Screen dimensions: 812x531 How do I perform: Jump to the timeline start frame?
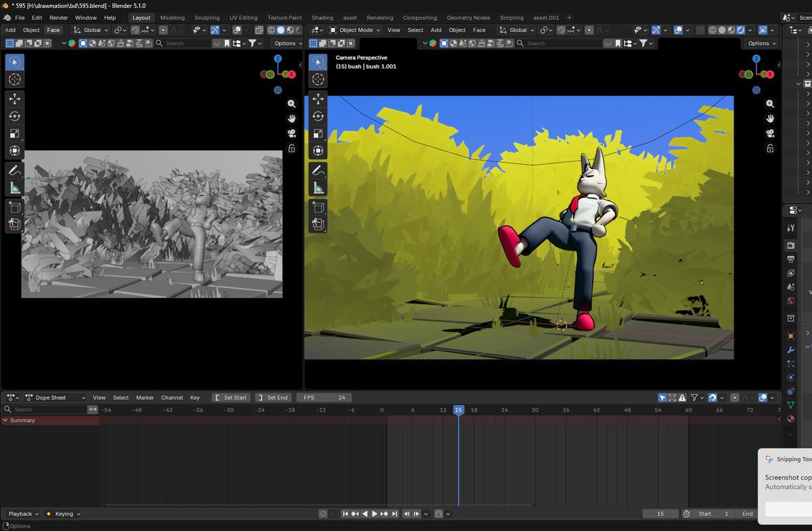(x=345, y=514)
